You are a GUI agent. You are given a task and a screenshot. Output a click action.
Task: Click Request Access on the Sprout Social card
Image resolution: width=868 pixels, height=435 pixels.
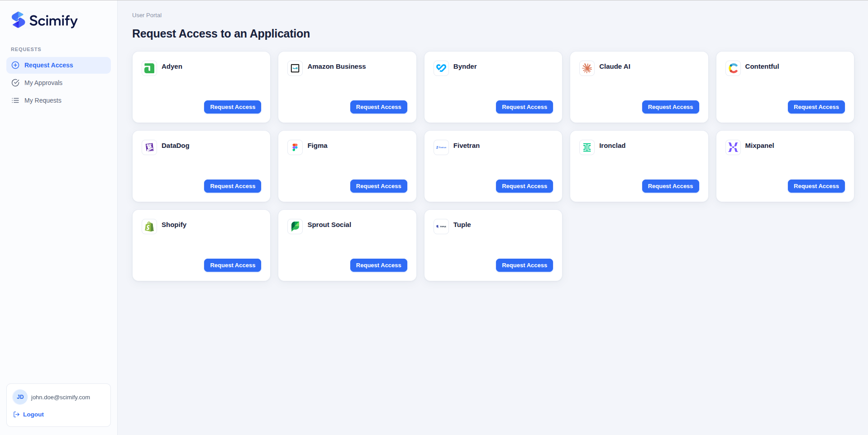pos(378,265)
